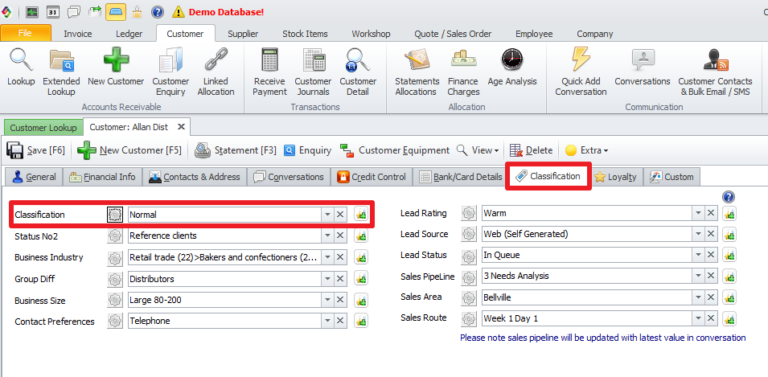This screenshot has width=768, height=377.
Task: Open the Financial Info tab
Action: click(102, 177)
